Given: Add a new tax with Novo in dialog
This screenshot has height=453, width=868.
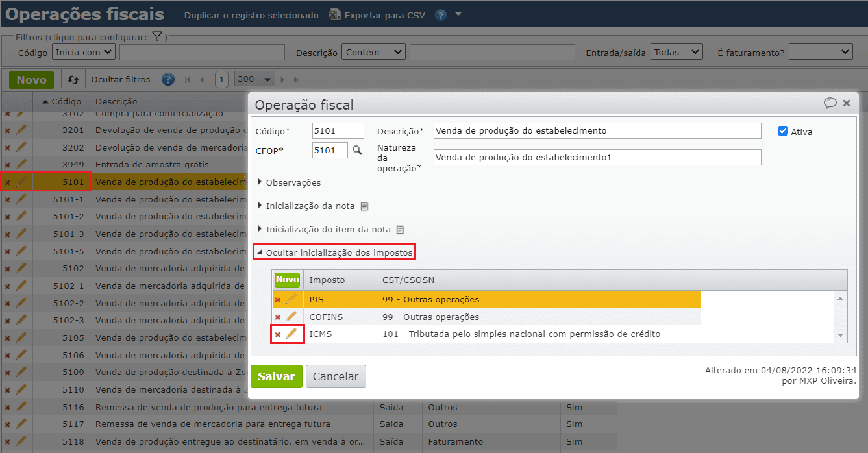Looking at the screenshot, I should 287,280.
